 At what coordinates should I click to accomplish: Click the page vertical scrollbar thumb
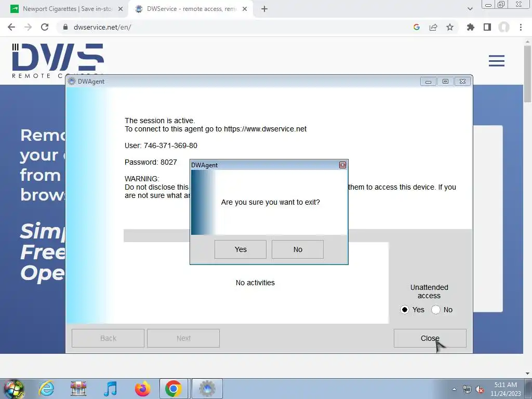pyautogui.click(x=527, y=73)
